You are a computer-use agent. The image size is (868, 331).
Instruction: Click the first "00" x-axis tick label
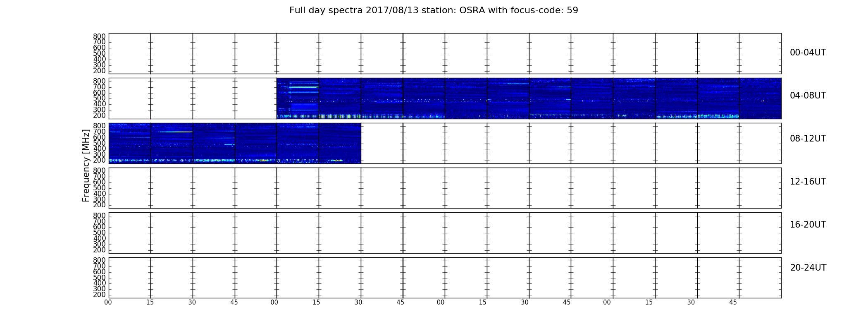click(x=108, y=302)
